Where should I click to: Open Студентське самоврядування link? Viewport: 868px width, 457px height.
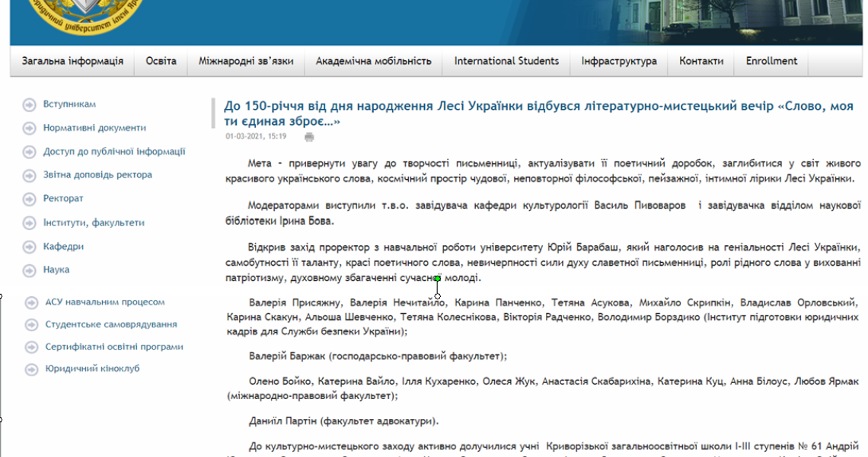click(111, 324)
